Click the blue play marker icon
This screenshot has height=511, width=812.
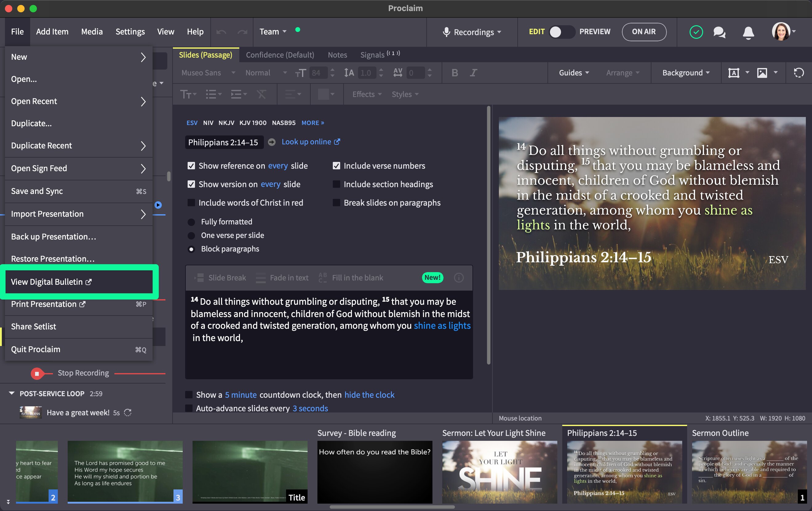pos(158,205)
